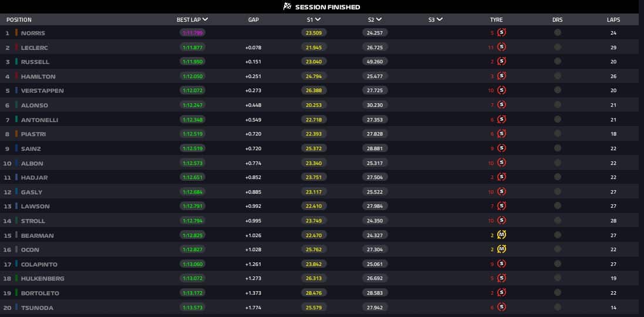Click DRS indicator in Russell row
This screenshot has width=644, height=317.
point(557,61)
